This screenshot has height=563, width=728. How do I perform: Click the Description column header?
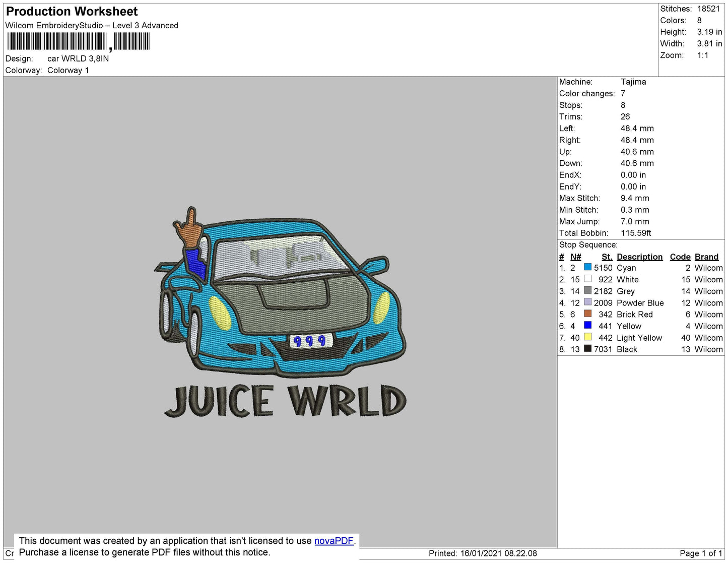[639, 257]
